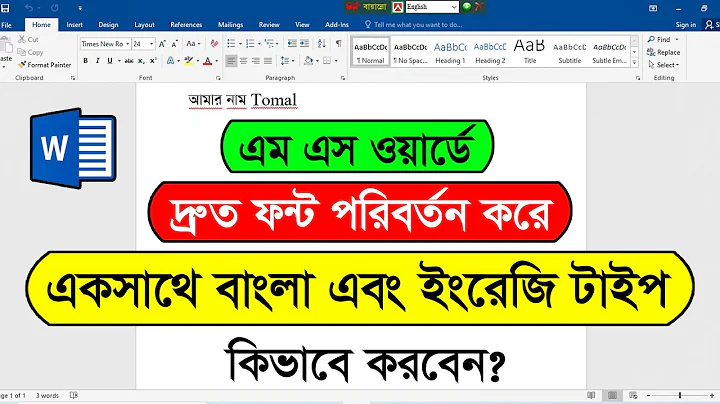Click the red X on keyboard toolbar

[x=478, y=6]
